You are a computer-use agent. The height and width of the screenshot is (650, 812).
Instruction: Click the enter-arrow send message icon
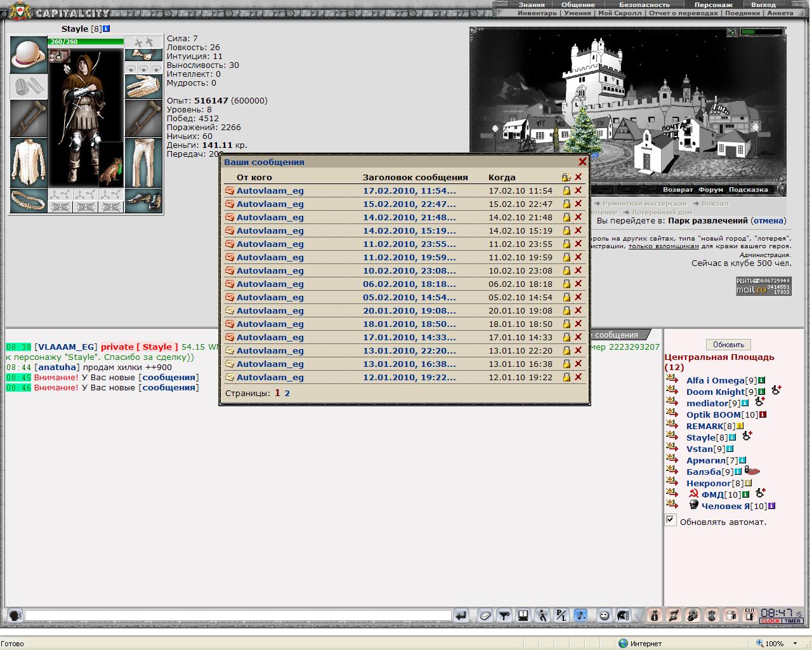pyautogui.click(x=461, y=615)
